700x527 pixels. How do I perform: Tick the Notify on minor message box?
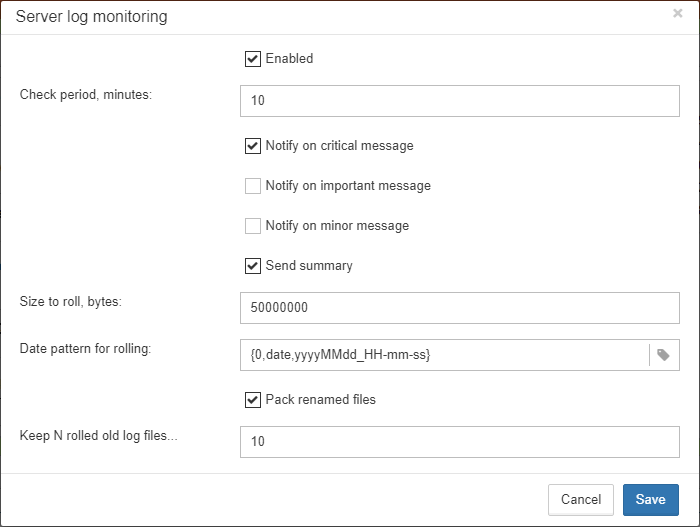click(253, 226)
